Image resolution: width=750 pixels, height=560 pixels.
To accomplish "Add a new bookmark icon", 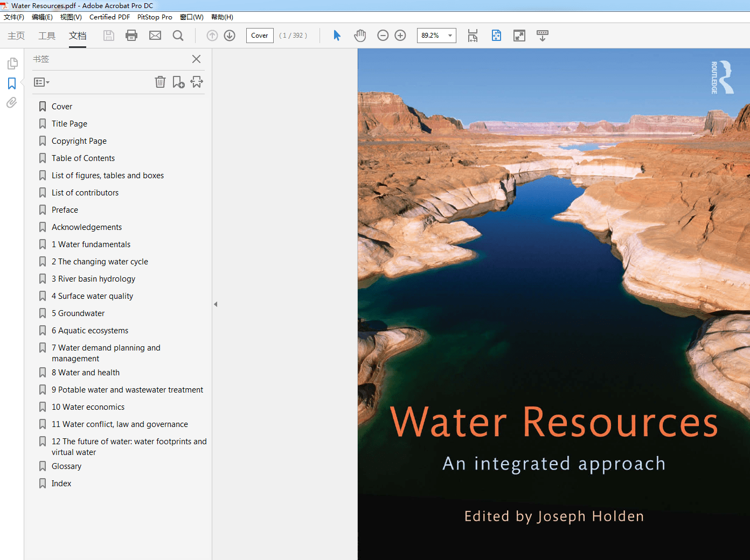I will [x=178, y=82].
